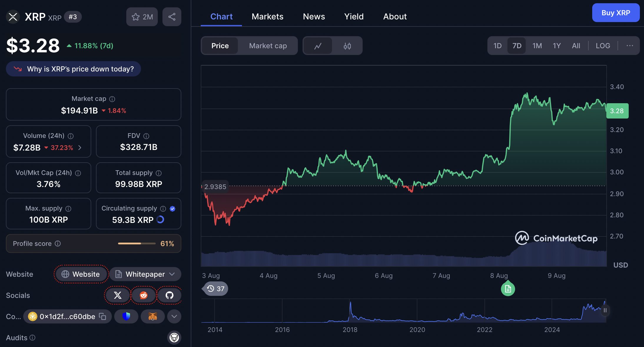Set chart range to 1M
Image resolution: width=644 pixels, height=347 pixels.
537,46
